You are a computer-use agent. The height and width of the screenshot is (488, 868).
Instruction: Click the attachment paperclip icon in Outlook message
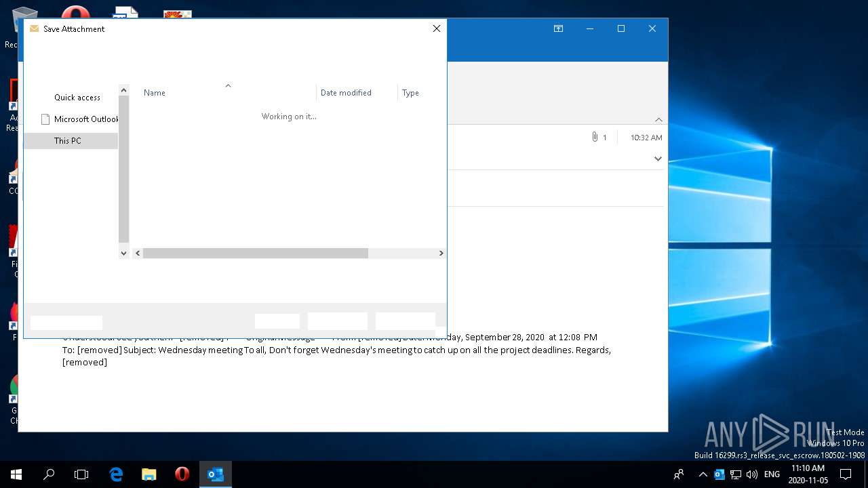(595, 137)
